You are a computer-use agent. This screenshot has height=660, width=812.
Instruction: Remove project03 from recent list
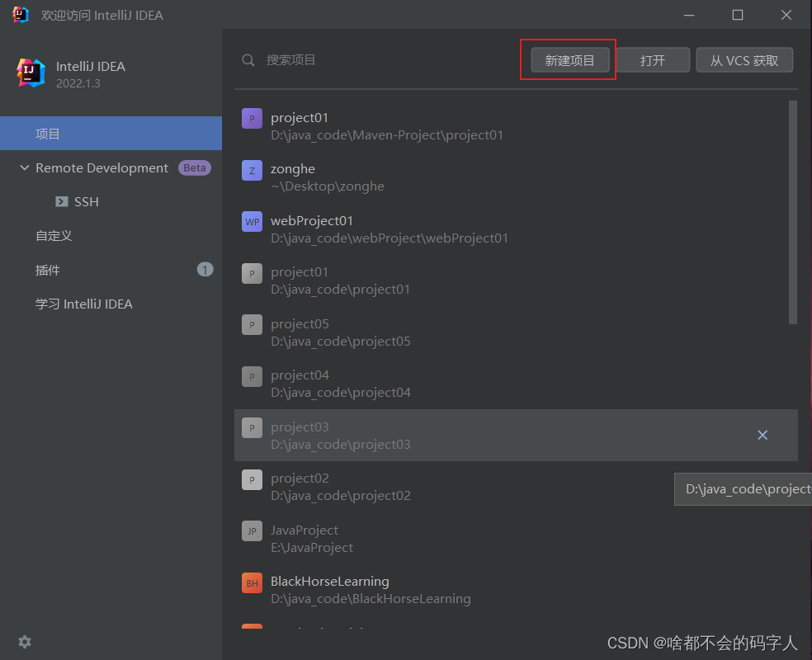point(762,435)
